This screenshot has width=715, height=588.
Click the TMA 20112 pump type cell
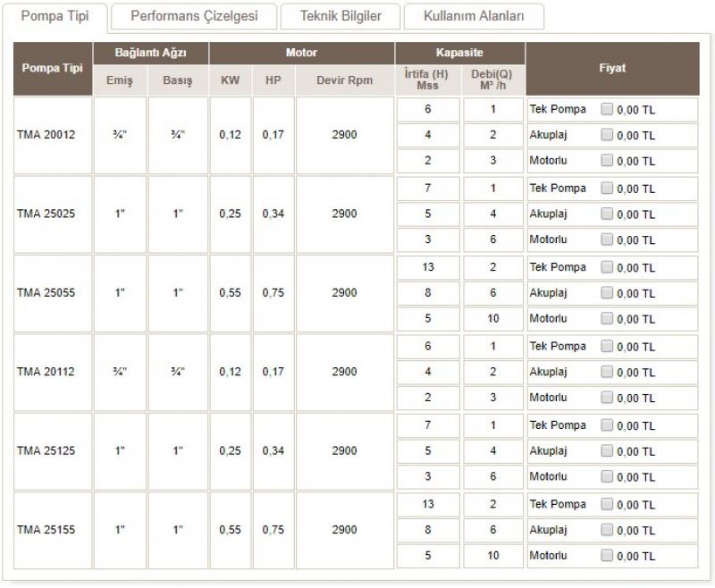pos(46,373)
